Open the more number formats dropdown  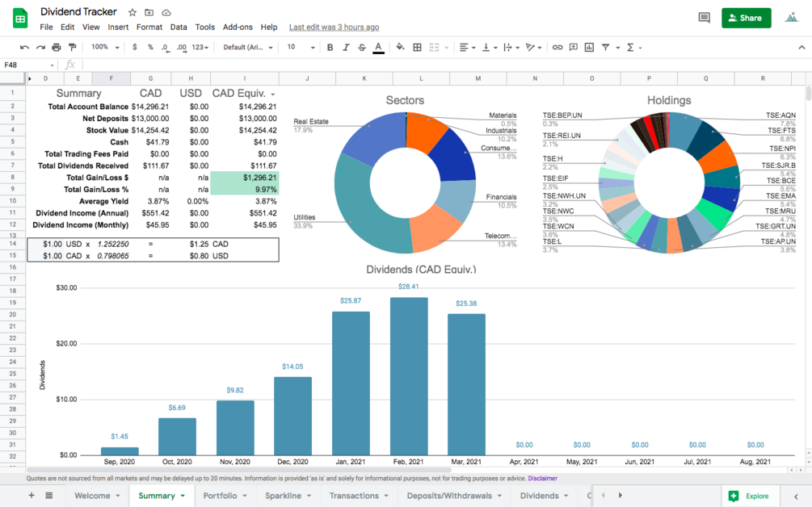pyautogui.click(x=200, y=47)
